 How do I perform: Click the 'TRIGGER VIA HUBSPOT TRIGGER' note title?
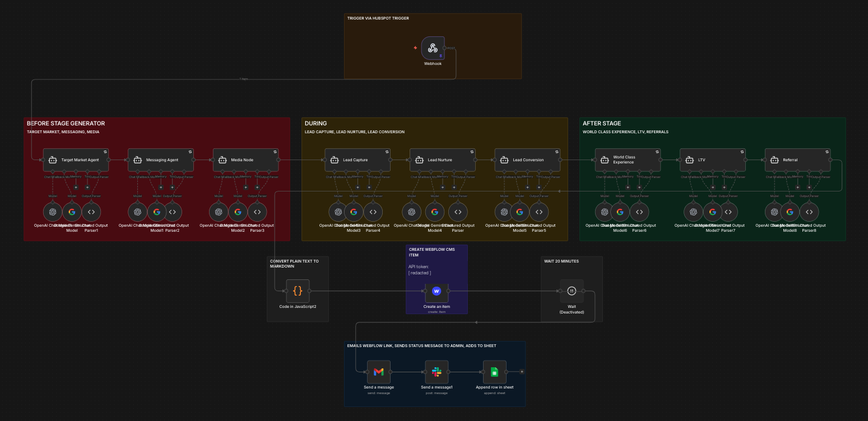point(378,18)
